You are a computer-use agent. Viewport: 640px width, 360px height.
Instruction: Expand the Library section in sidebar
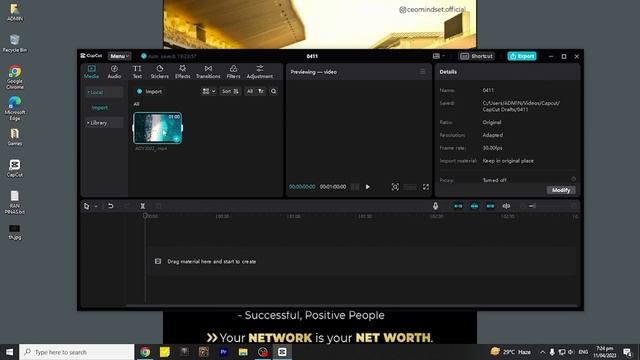tap(104, 123)
